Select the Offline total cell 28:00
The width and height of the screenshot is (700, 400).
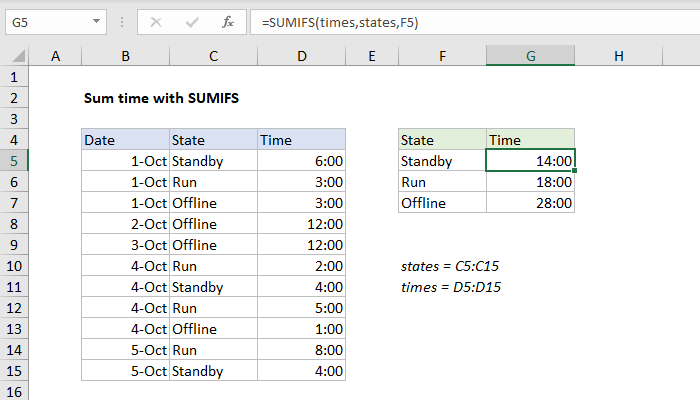[531, 203]
